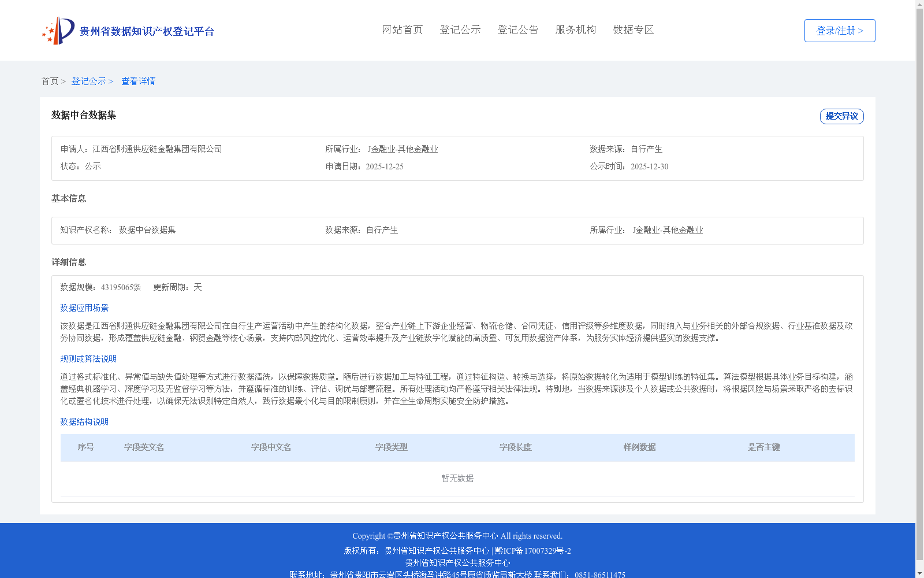Click the 样例数据 column header

[x=640, y=447]
